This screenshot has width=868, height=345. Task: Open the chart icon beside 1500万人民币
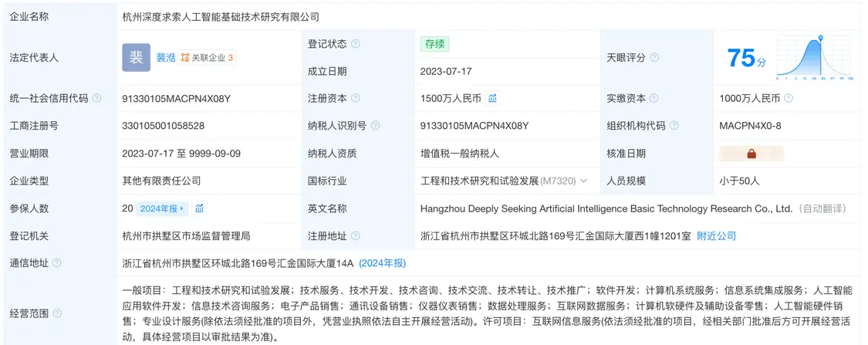492,99
